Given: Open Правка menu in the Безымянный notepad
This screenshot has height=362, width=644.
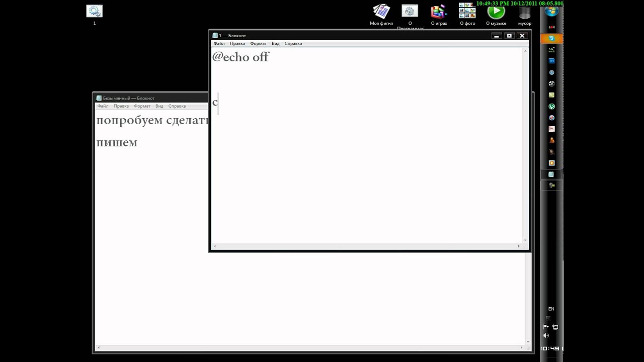Looking at the screenshot, I should (x=121, y=106).
